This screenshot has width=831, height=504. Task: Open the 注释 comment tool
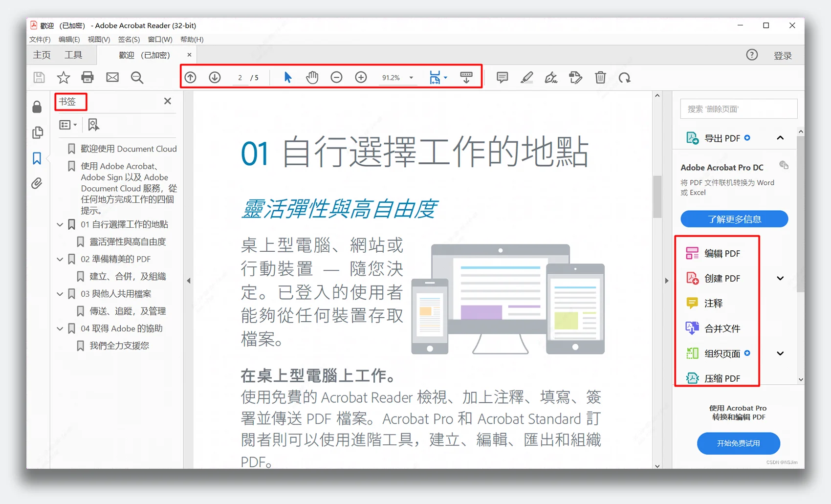tap(704, 304)
